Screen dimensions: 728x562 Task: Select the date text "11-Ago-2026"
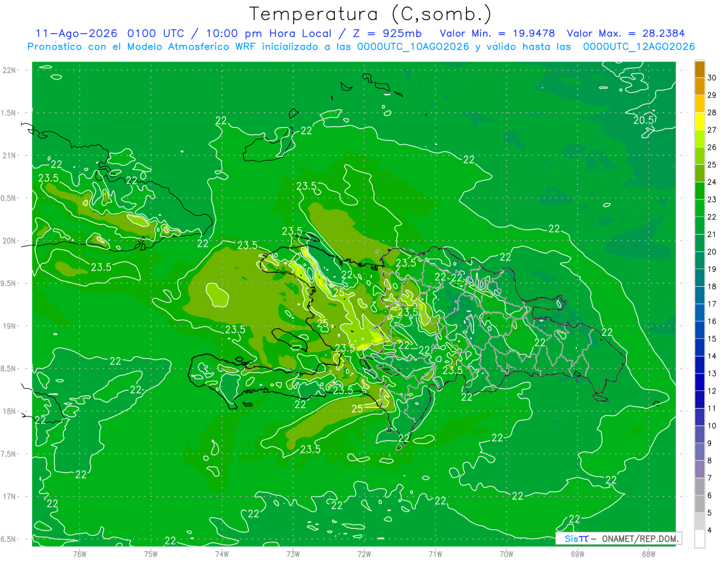pyautogui.click(x=77, y=33)
